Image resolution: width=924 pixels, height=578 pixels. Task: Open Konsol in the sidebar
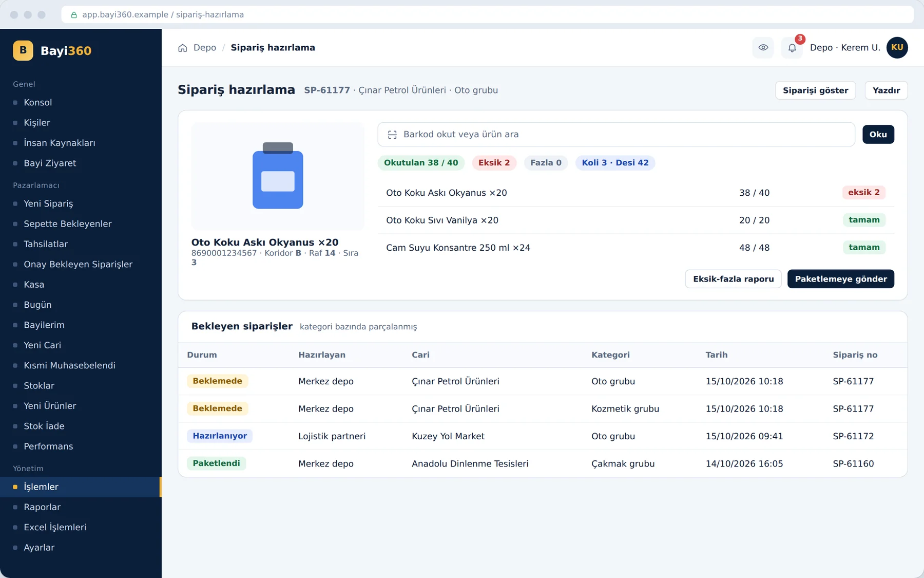point(81,102)
